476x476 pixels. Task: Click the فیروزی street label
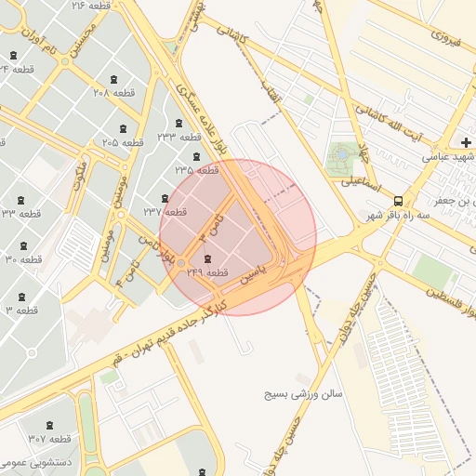tap(446, 38)
